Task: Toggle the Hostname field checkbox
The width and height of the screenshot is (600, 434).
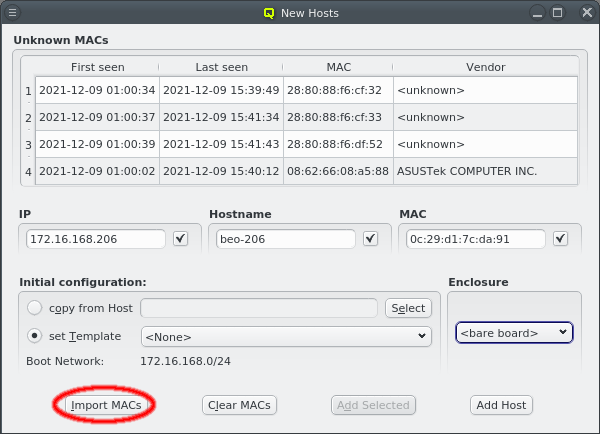Action: pos(370,239)
